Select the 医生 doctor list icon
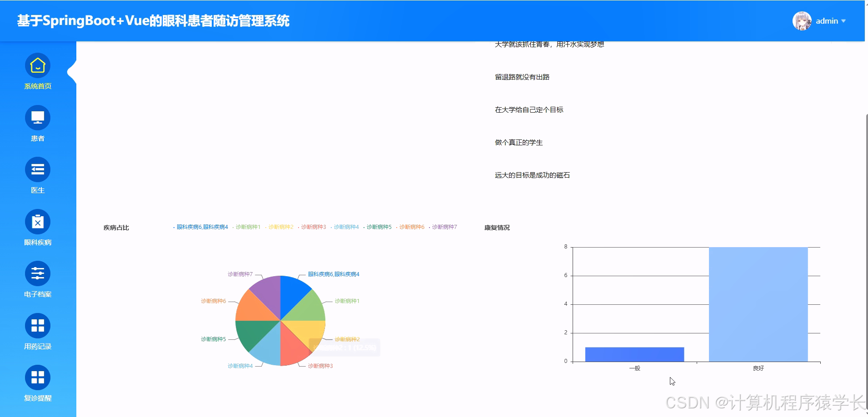868x417 pixels. point(38,169)
